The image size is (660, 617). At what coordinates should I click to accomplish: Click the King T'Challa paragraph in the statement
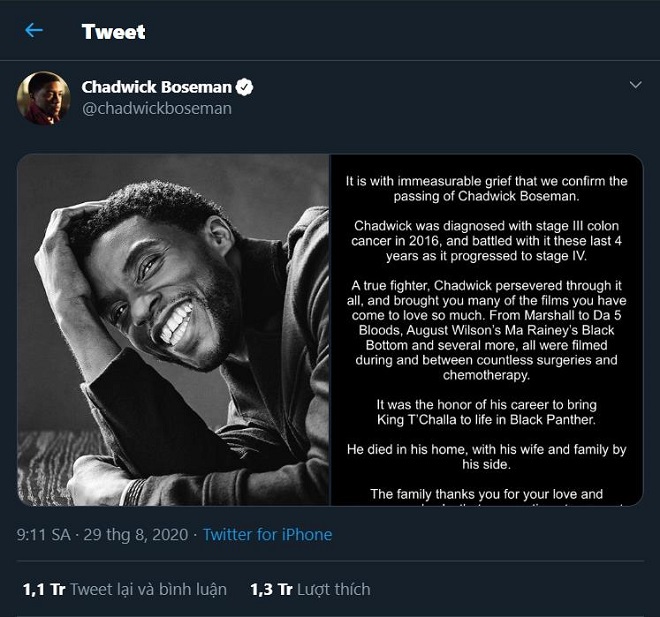pos(487,412)
